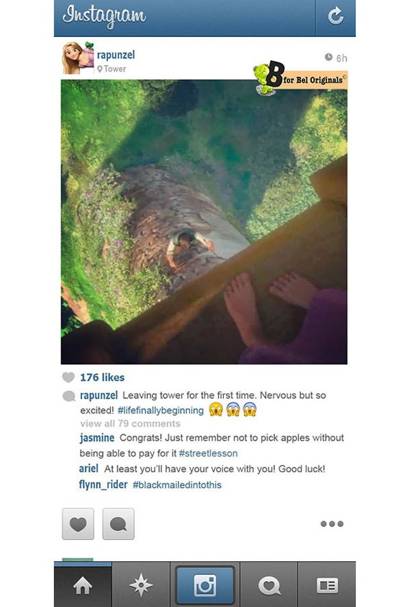Open the Explore compass star tab
Screen dimensions: 405x607
[x=141, y=585]
